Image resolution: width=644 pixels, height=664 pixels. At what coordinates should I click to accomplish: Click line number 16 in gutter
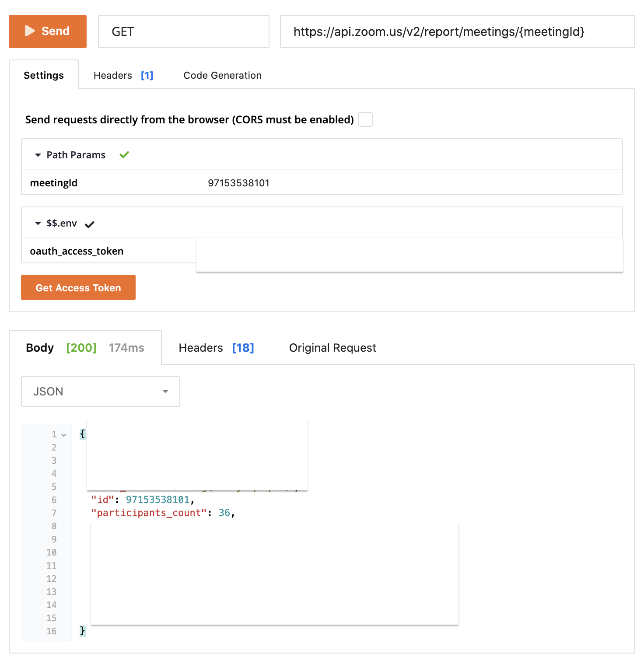52,631
